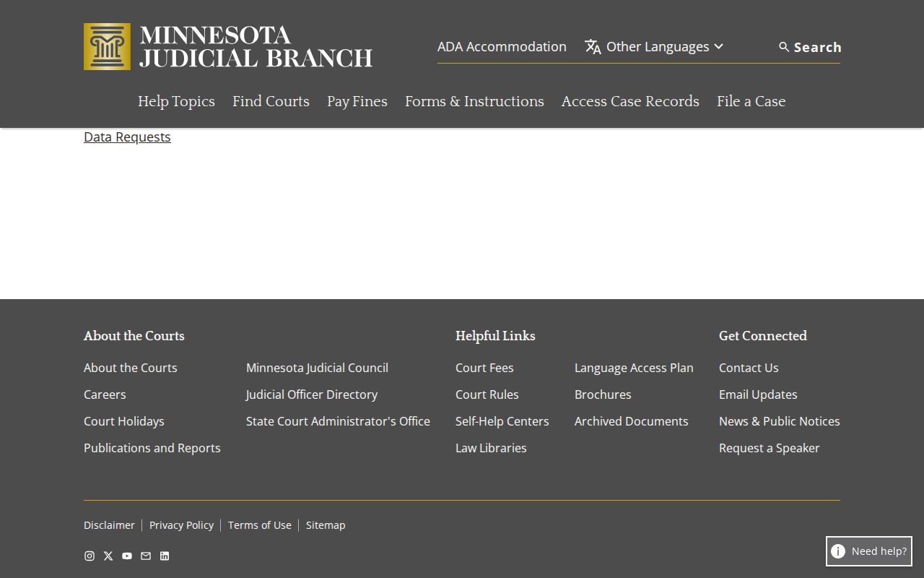The width and height of the screenshot is (924, 578).
Task: Open Court Holidays link
Action: point(124,421)
